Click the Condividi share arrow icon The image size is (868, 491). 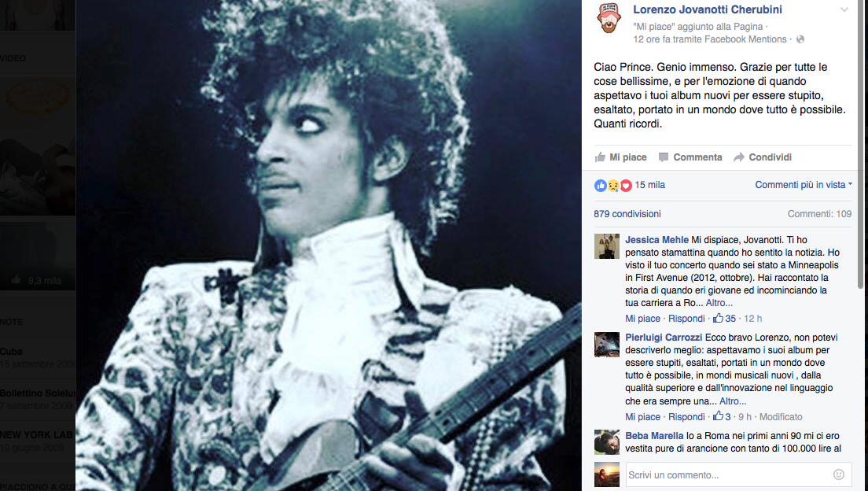[738, 157]
